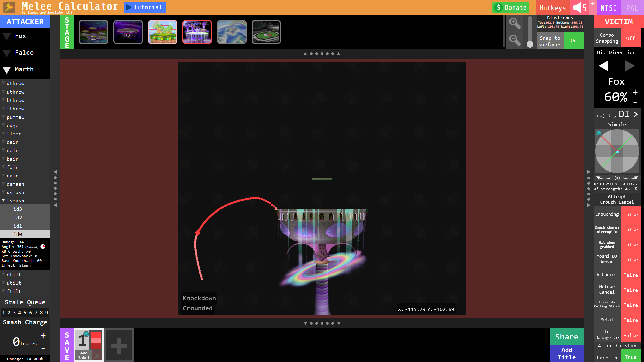Expand the dtilt move

pos(3,274)
